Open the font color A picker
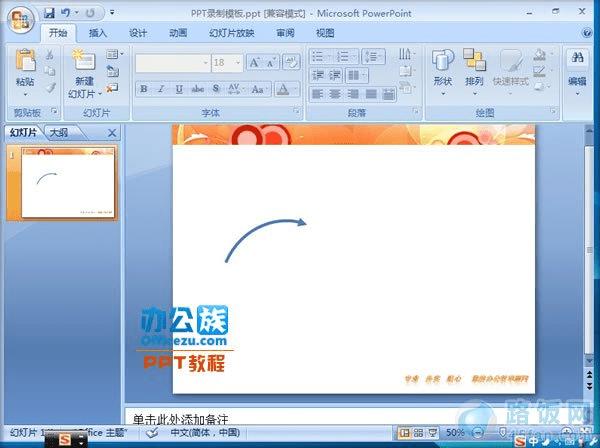Viewport: 600px width, 448px height. (x=287, y=89)
